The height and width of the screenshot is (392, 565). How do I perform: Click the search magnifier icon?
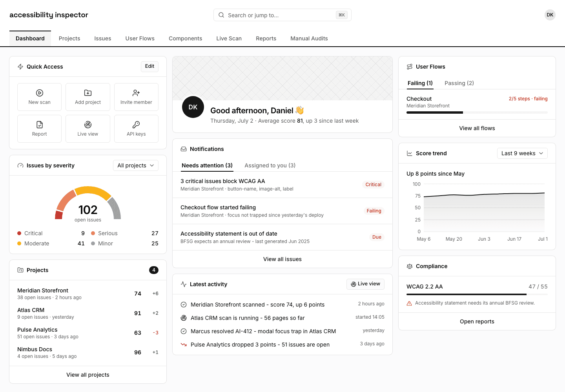pyautogui.click(x=221, y=15)
